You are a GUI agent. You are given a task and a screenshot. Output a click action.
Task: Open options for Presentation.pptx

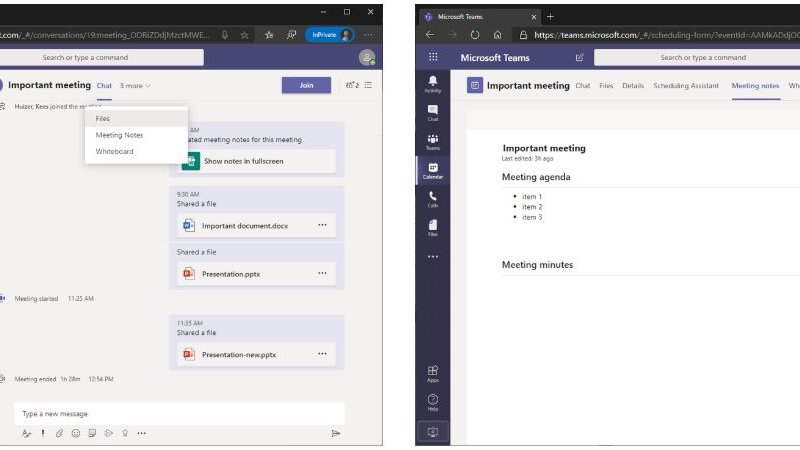pos(322,273)
